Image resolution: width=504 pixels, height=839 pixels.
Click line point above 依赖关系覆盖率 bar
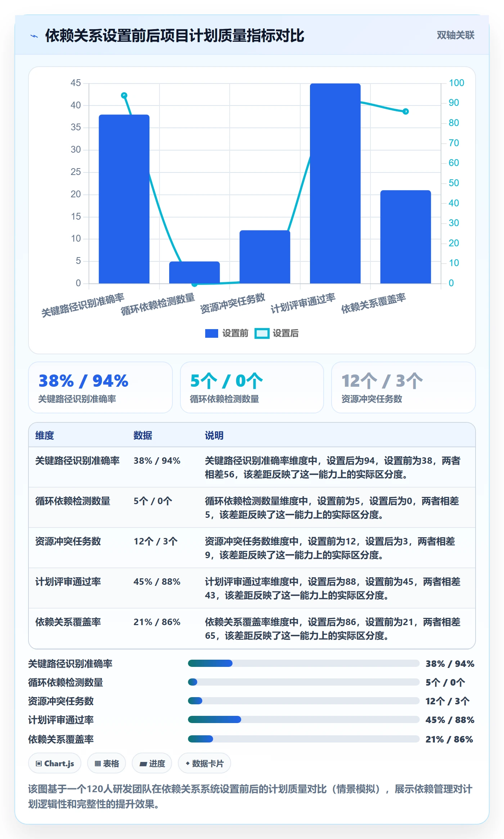click(x=406, y=112)
